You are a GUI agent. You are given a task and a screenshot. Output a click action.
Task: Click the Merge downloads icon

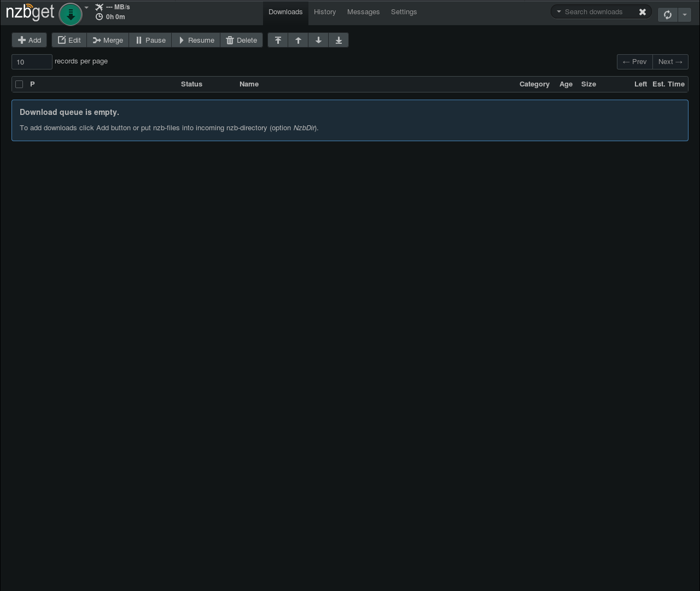107,40
